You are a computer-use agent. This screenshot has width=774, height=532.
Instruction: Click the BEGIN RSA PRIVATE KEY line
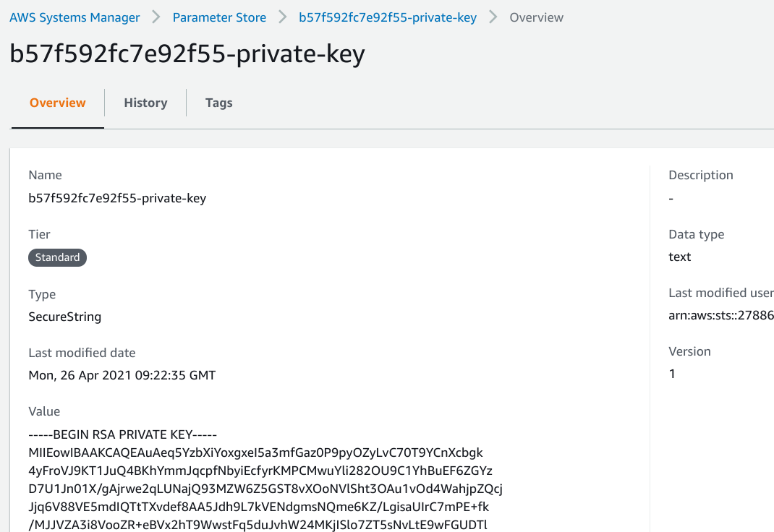coord(123,434)
